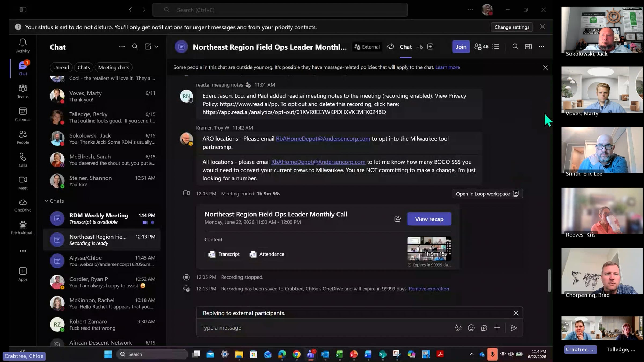Open the format text icon in compose
Screen dimensions: 644x362
tap(458, 328)
